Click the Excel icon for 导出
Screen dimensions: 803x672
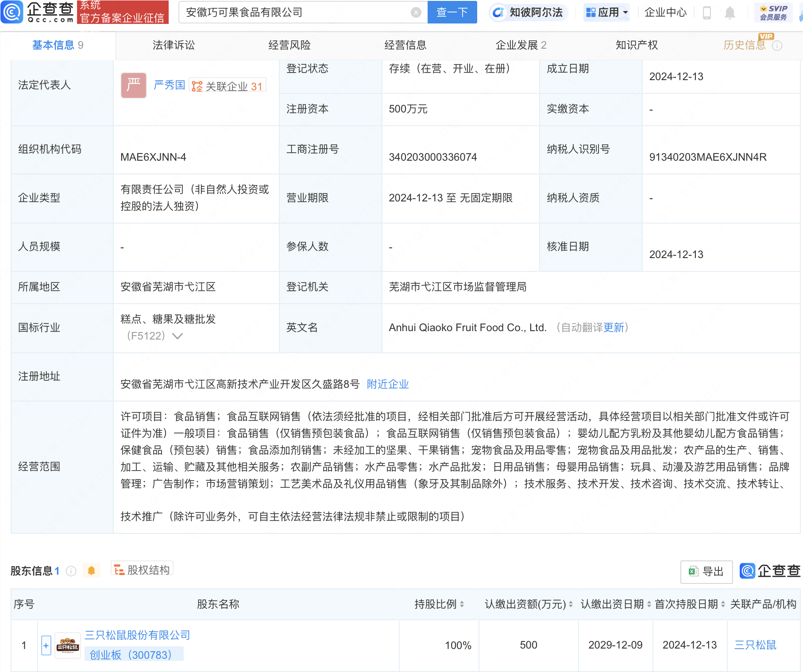click(x=693, y=572)
